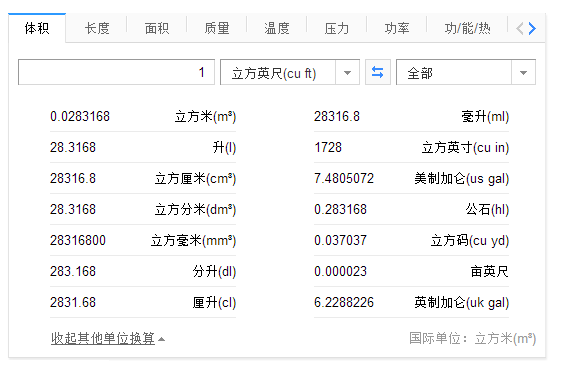Select the 厘升(cl) unit label
The image size is (562, 379).
coord(214,302)
